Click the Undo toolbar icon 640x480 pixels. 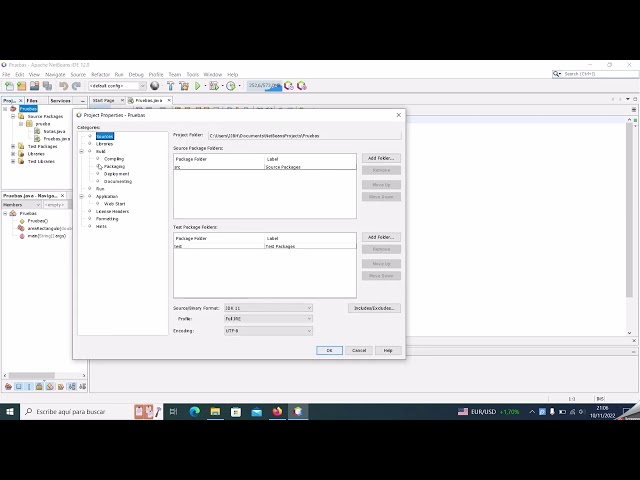tap(63, 86)
